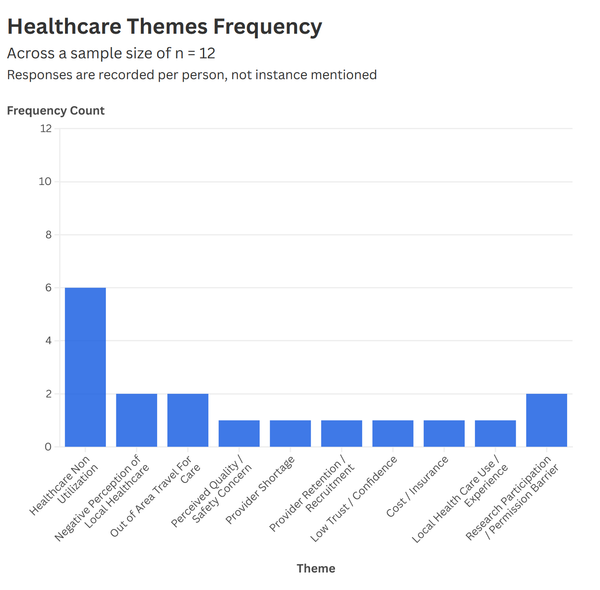This screenshot has height=590, width=600.
Task: Select the Perceived Quality / Safety Concern bar
Action: pyautogui.click(x=239, y=434)
